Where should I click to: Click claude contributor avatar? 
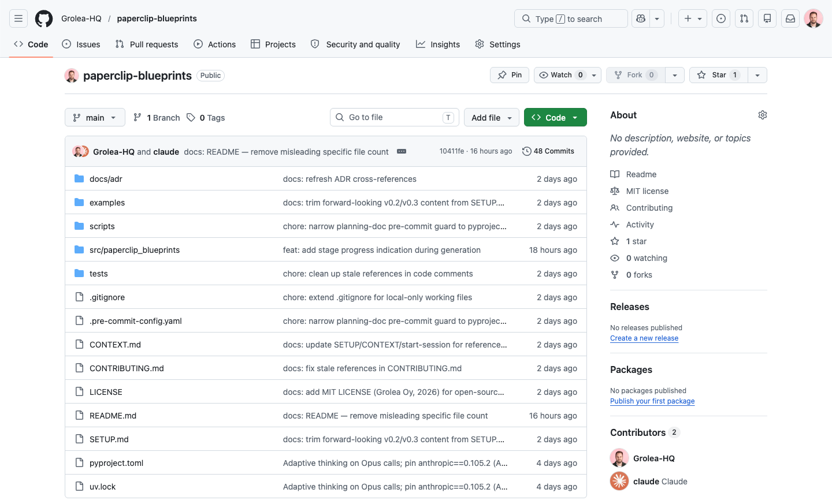(619, 481)
